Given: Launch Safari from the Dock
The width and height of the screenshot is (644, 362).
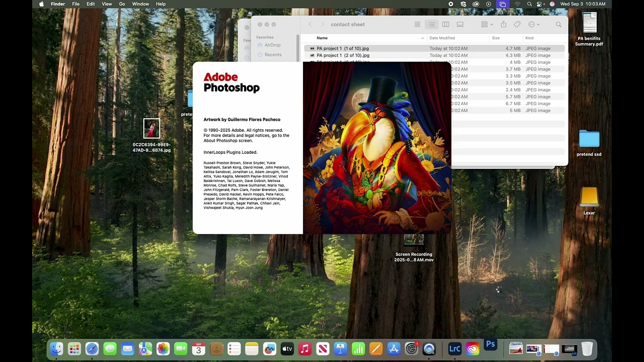Looking at the screenshot, I should [92, 349].
